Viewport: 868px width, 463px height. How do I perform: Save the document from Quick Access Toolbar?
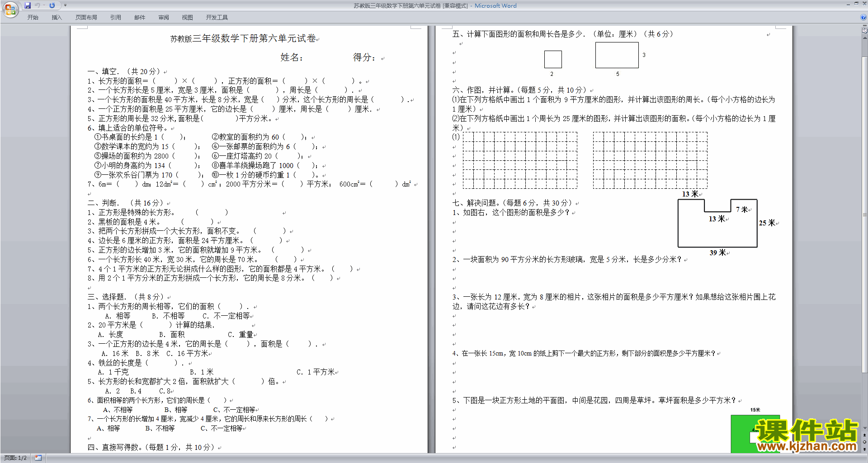click(28, 5)
